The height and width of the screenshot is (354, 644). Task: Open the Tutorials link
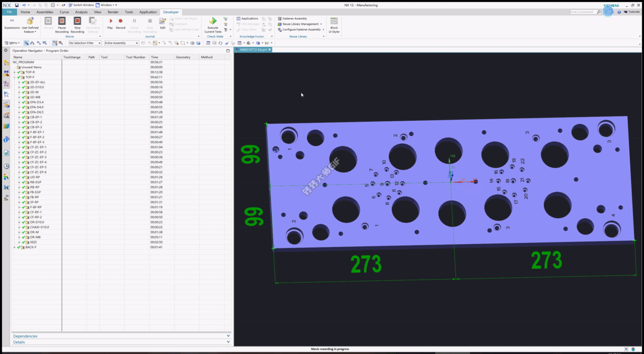tap(631, 12)
